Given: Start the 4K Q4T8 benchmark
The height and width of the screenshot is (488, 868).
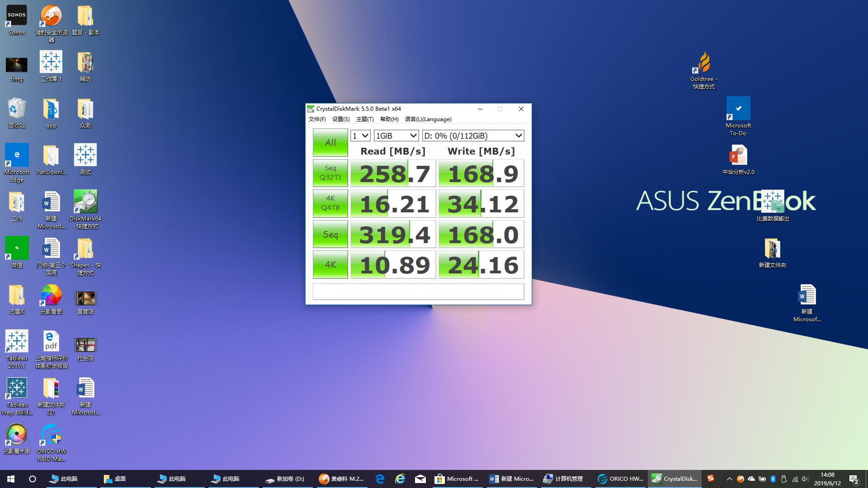Looking at the screenshot, I should (x=330, y=203).
